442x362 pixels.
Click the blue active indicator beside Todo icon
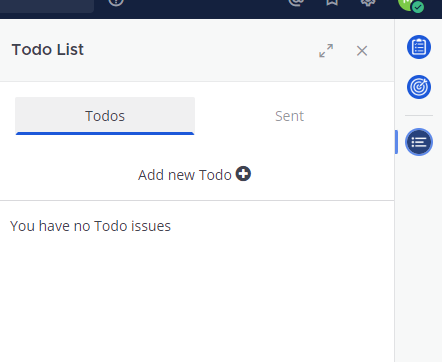396,142
